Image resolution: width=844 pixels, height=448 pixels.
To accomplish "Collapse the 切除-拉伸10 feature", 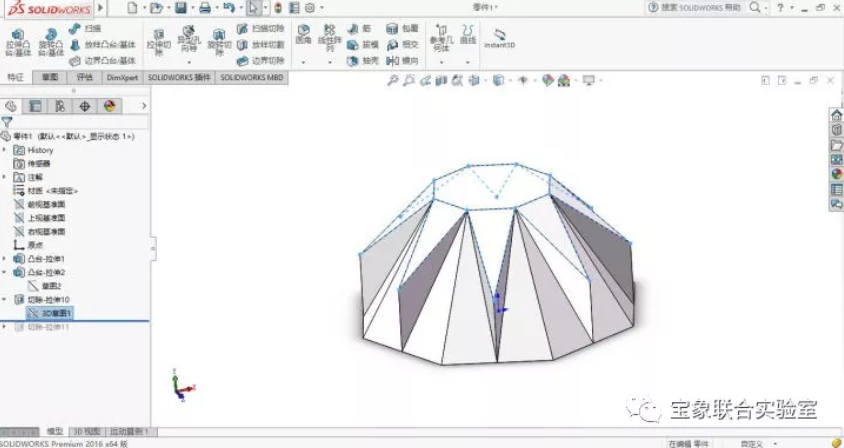I will (5, 299).
